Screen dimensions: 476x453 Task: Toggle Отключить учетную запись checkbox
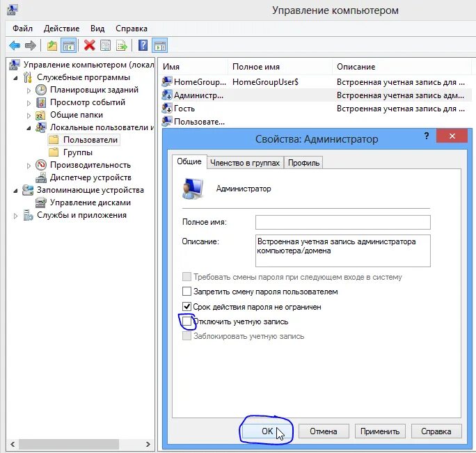(x=187, y=321)
